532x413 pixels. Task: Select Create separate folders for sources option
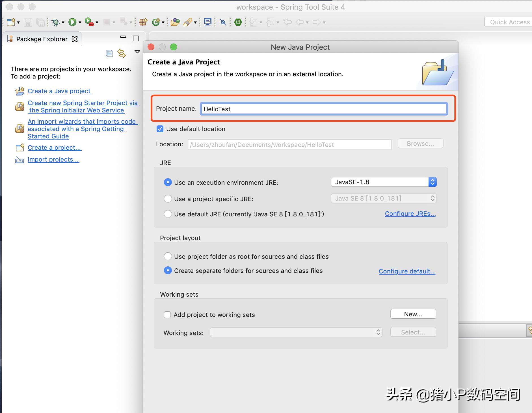click(x=168, y=271)
